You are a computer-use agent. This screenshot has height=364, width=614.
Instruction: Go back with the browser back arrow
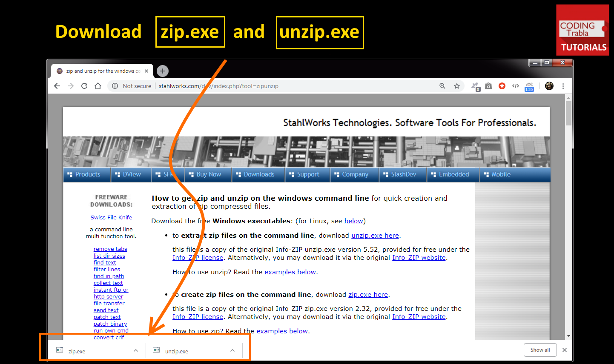[57, 86]
